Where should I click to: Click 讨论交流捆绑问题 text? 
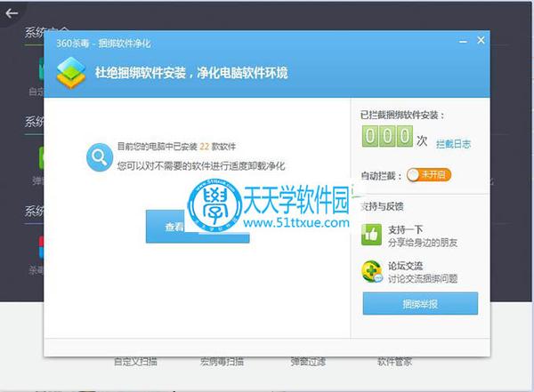pos(423,279)
